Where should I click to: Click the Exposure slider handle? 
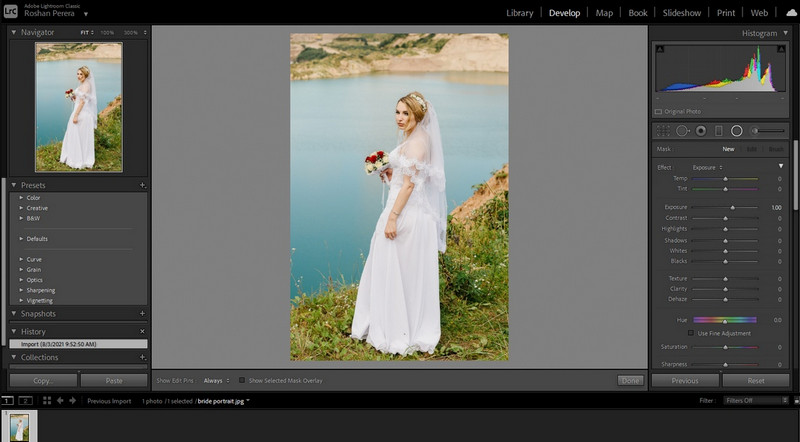click(x=733, y=207)
